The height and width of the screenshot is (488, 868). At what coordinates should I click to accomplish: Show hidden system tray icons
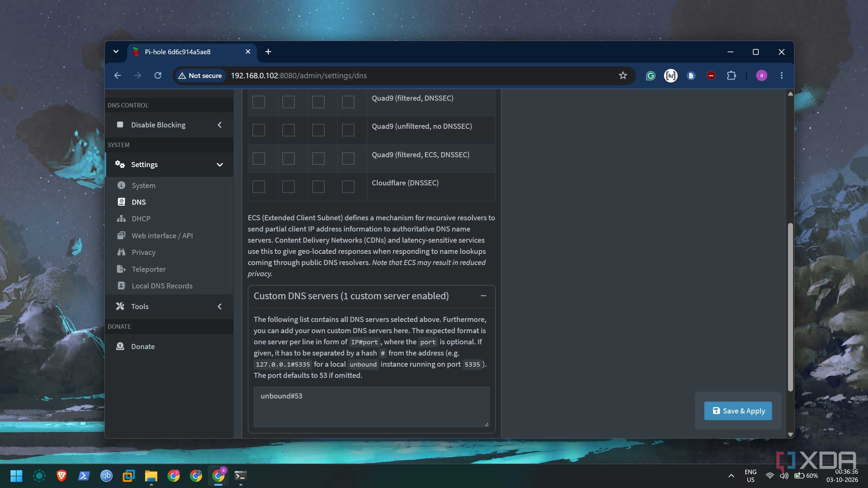(x=731, y=476)
